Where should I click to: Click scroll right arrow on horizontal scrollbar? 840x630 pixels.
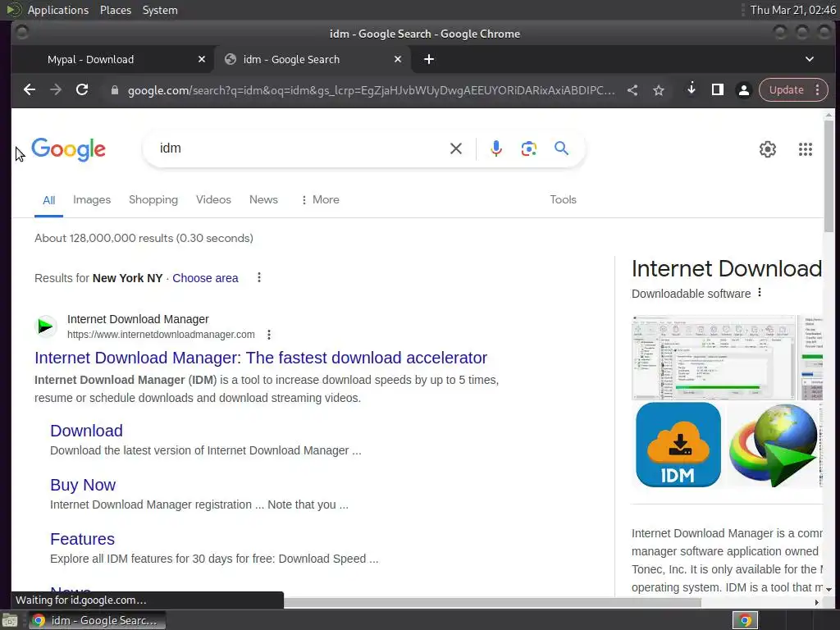(816, 603)
